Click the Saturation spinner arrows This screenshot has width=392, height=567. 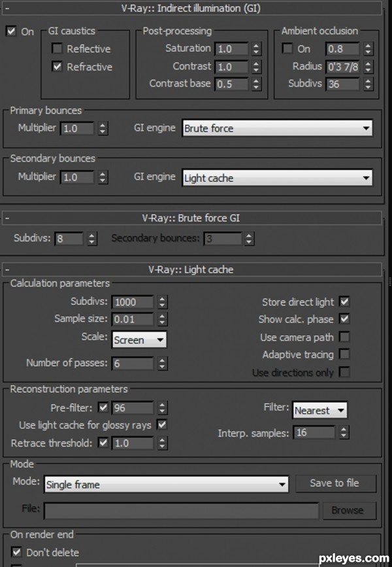click(256, 49)
